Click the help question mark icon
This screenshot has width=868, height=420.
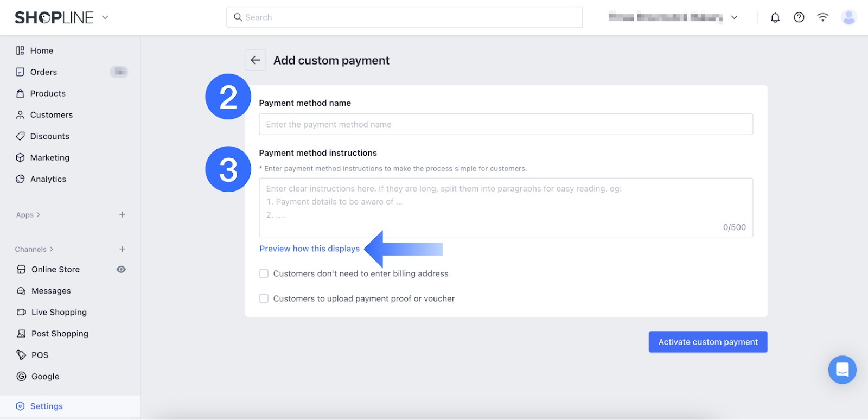pos(799,17)
